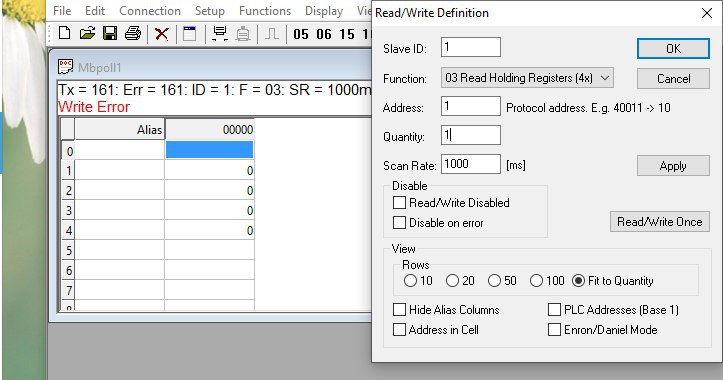The image size is (723, 380).
Task: Expand the Function dropdown list
Action: [x=605, y=78]
